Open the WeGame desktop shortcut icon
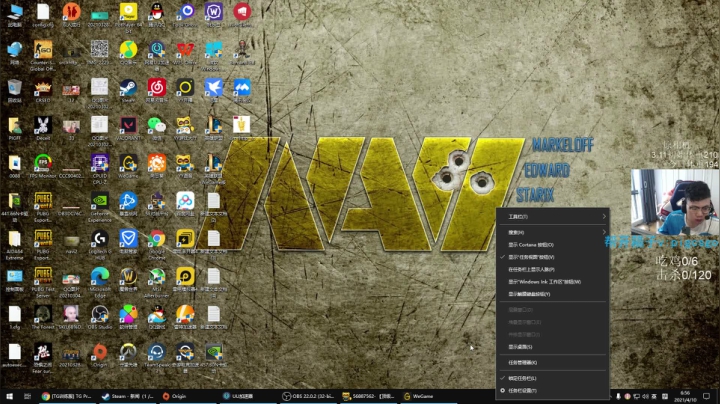 coord(128,167)
